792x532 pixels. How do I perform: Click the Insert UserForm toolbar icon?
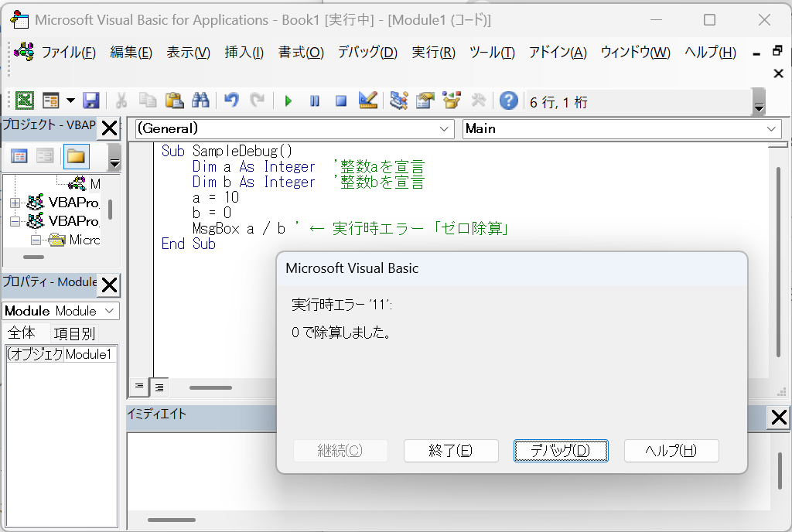(x=50, y=101)
